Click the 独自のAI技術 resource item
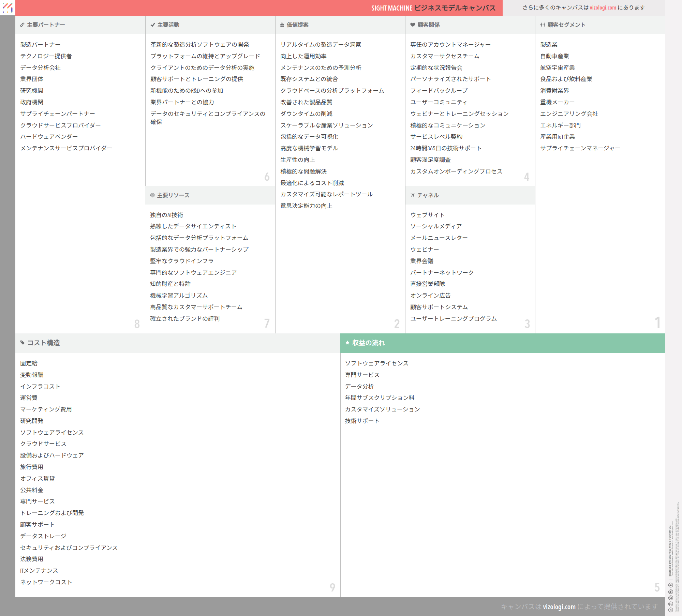Image resolution: width=682 pixels, height=616 pixels. tap(166, 215)
